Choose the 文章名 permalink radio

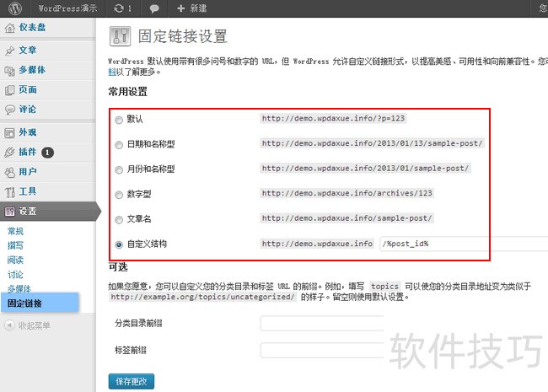[x=119, y=219]
